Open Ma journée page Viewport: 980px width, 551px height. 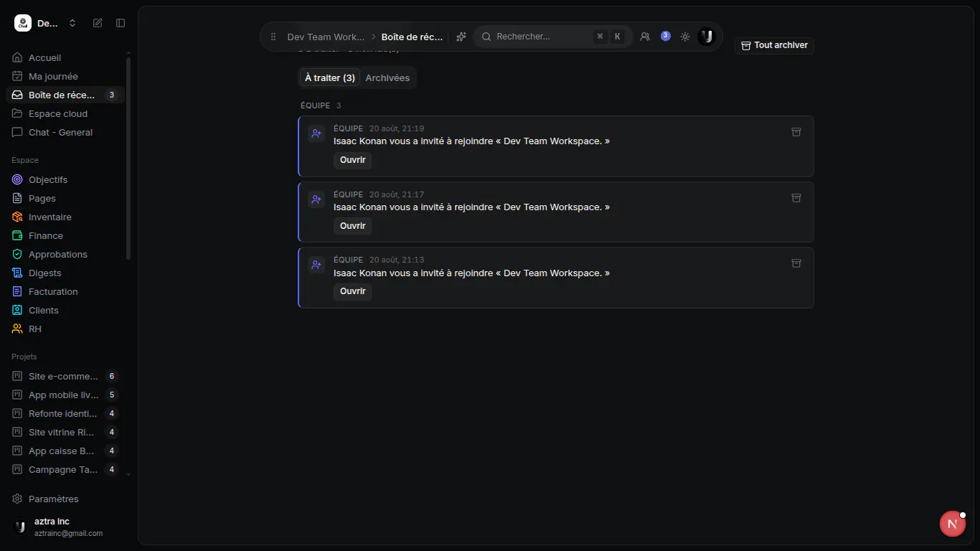pos(65,76)
